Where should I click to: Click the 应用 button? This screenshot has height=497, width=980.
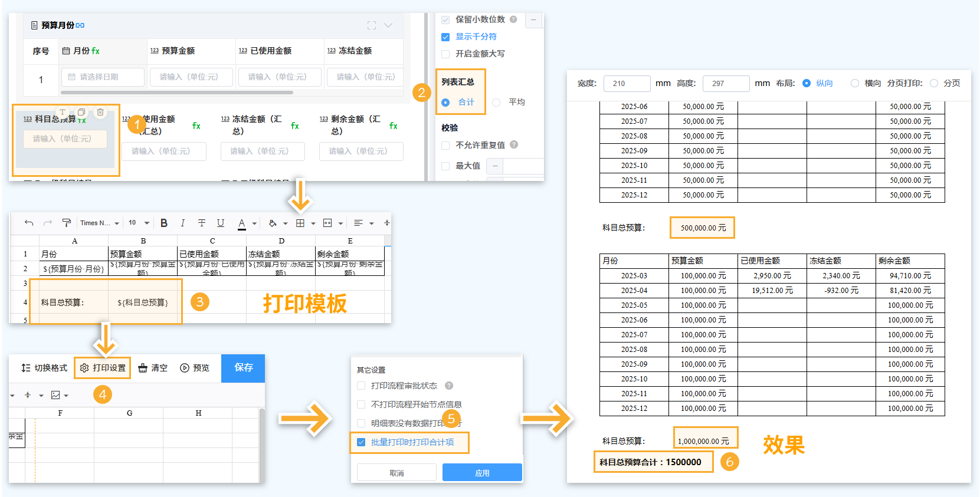click(482, 473)
